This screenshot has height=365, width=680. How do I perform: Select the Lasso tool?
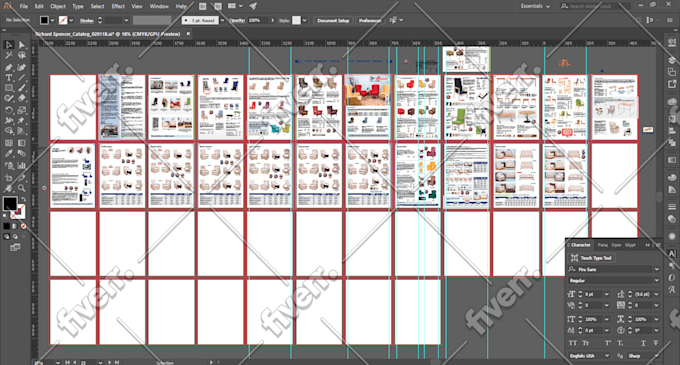click(x=22, y=56)
